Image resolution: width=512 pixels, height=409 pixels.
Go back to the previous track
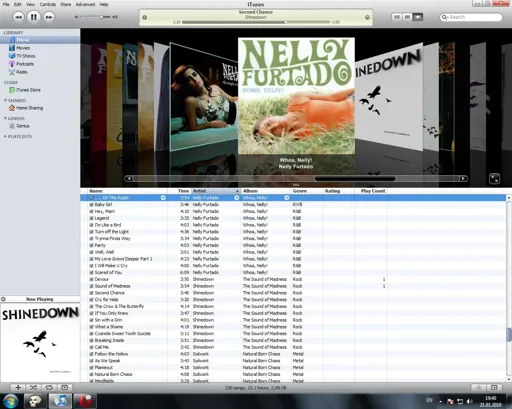coord(18,17)
